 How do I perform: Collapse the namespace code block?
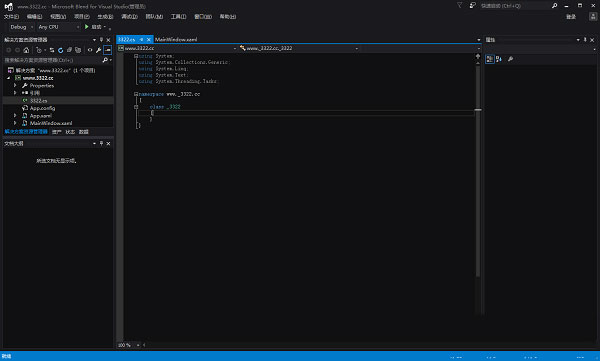coord(136,94)
